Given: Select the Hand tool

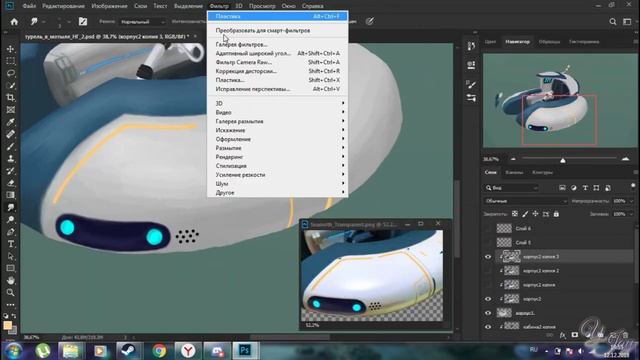Looking at the screenshot, I should click(11, 280).
